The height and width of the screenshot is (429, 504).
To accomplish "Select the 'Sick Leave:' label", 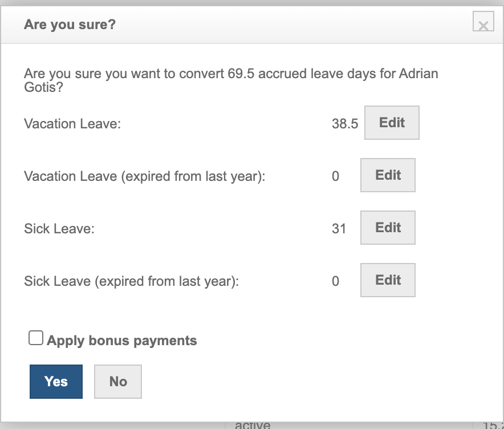I will click(x=59, y=229).
